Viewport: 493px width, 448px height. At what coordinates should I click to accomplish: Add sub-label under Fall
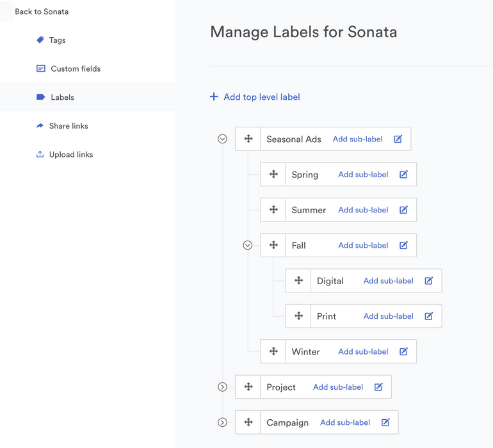pos(363,245)
